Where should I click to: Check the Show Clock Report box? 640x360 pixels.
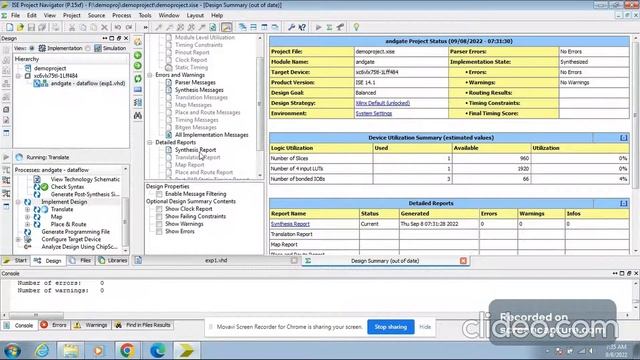coord(159,209)
